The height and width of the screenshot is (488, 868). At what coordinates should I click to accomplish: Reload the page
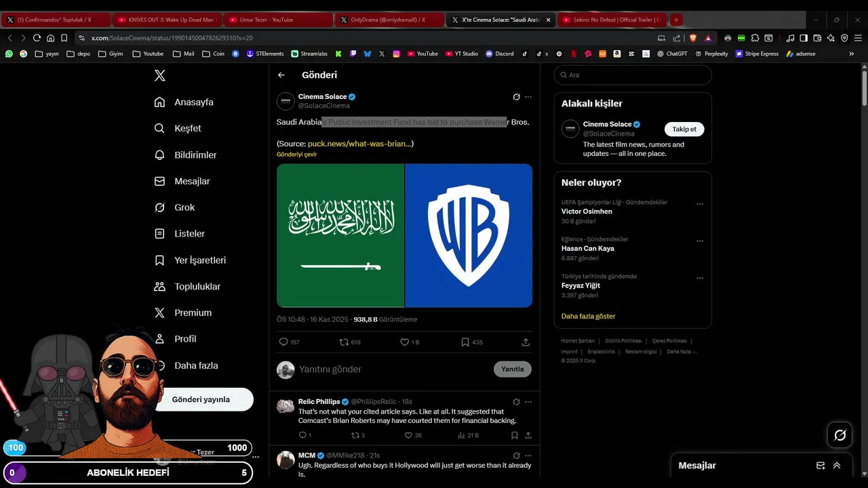pyautogui.click(x=37, y=38)
